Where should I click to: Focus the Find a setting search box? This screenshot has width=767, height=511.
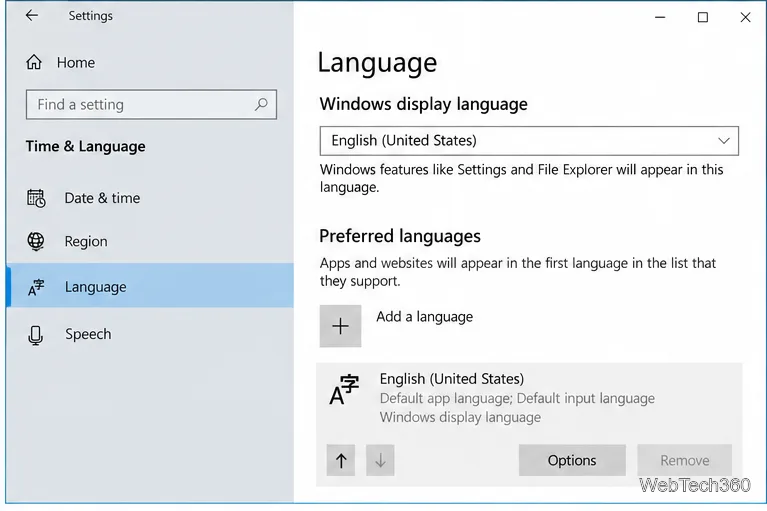(151, 104)
